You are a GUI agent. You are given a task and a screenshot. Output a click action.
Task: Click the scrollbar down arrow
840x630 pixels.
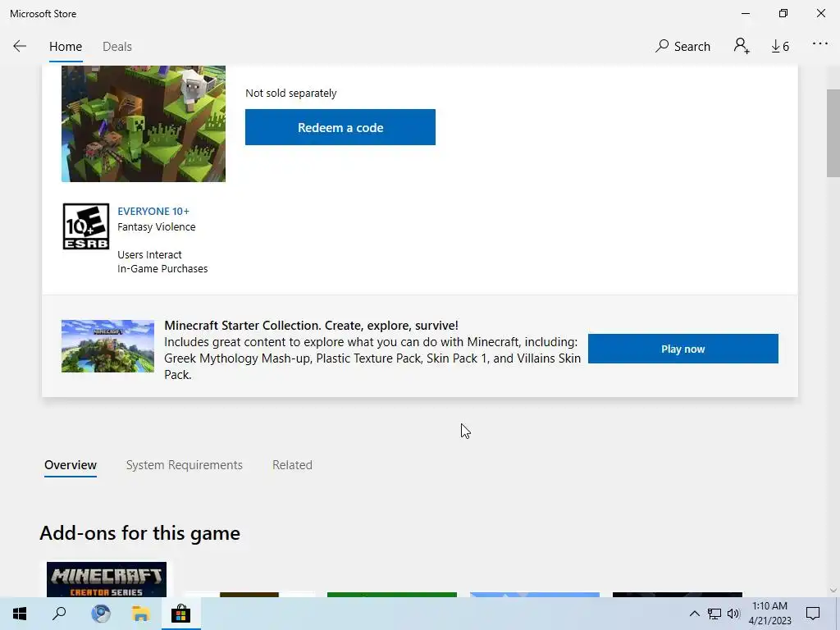(833, 591)
